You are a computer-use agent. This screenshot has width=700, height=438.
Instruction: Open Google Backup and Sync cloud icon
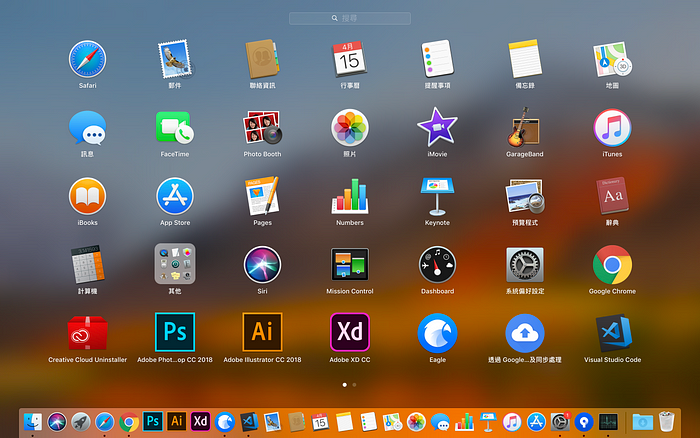[525, 334]
